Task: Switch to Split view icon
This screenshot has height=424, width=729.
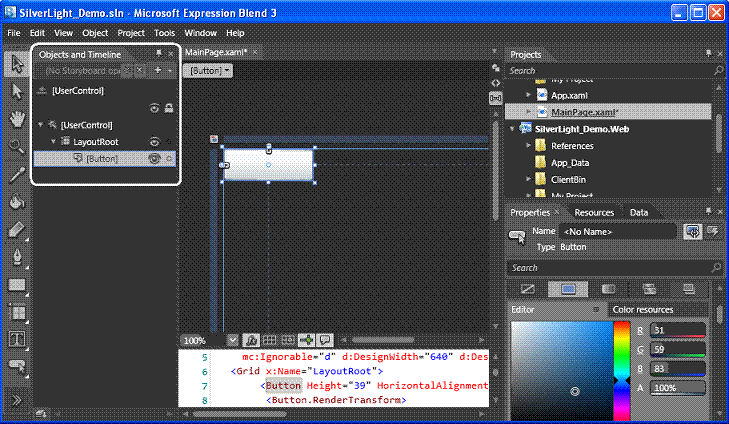Action: 496,98
